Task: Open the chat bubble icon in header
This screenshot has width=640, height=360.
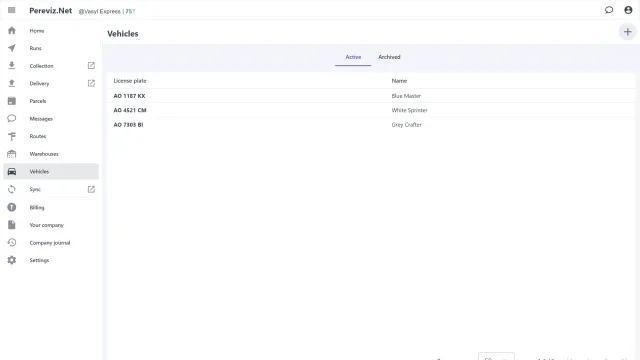Action: coord(609,10)
